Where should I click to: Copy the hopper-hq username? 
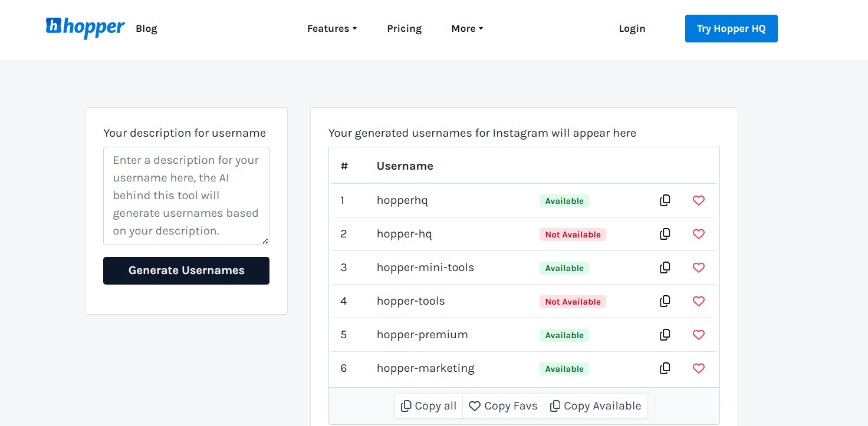[x=665, y=234]
